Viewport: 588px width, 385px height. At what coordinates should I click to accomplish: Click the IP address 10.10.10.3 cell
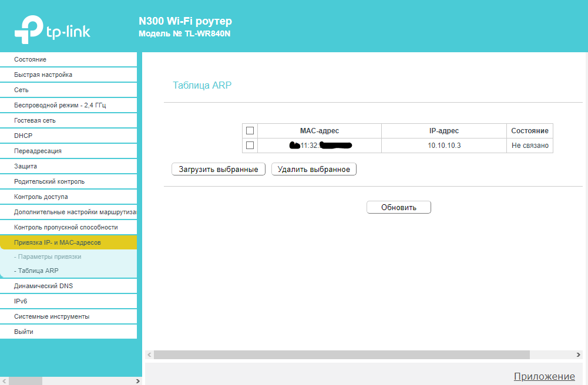(x=444, y=146)
